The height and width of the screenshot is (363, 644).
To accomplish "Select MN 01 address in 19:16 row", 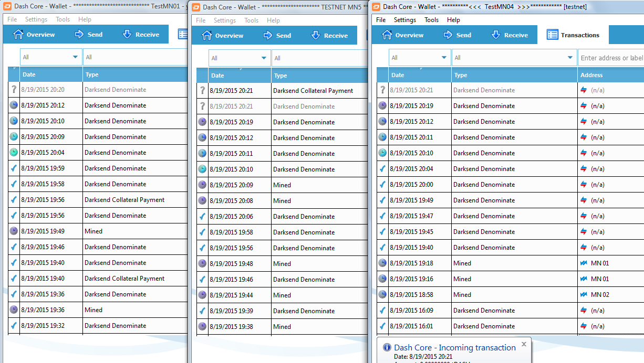I will pos(600,279).
